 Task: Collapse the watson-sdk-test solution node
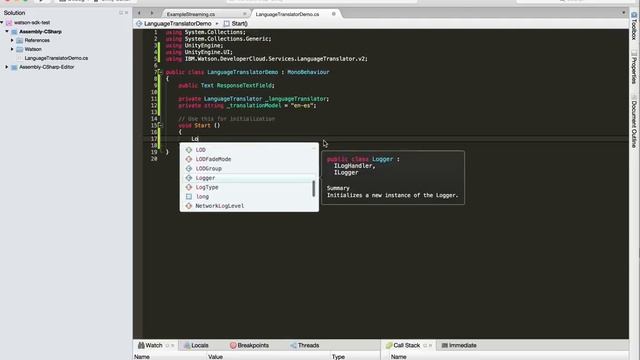(2, 22)
